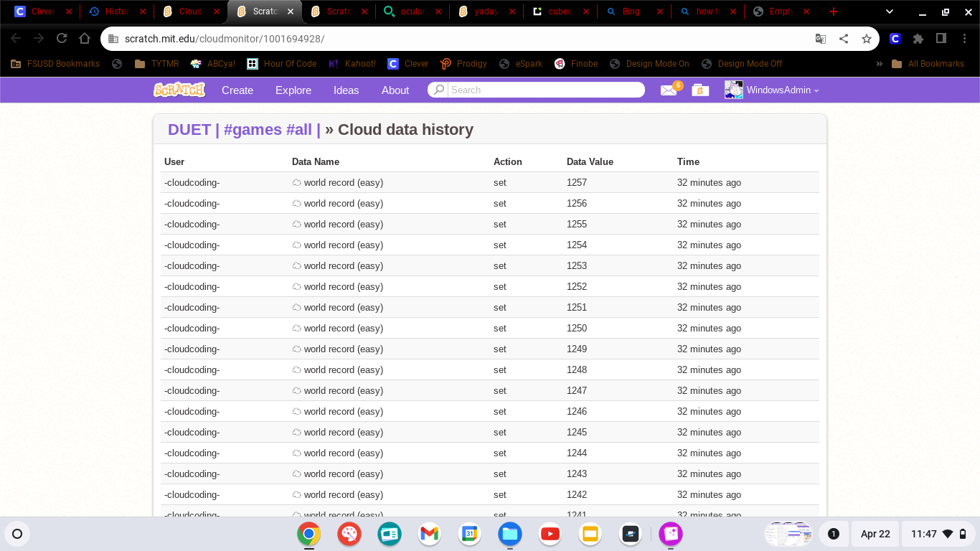Click the Scratch logo in navigation bar
This screenshot has height=551, width=980.
coord(179,90)
